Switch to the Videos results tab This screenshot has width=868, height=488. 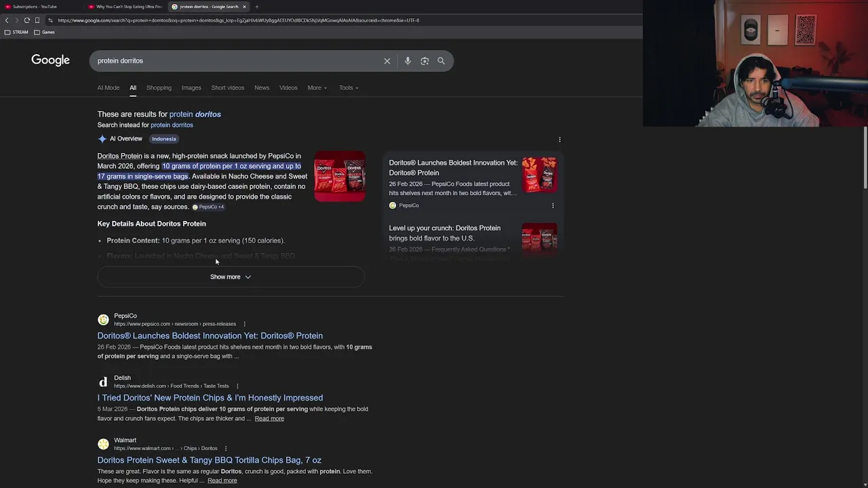point(288,87)
